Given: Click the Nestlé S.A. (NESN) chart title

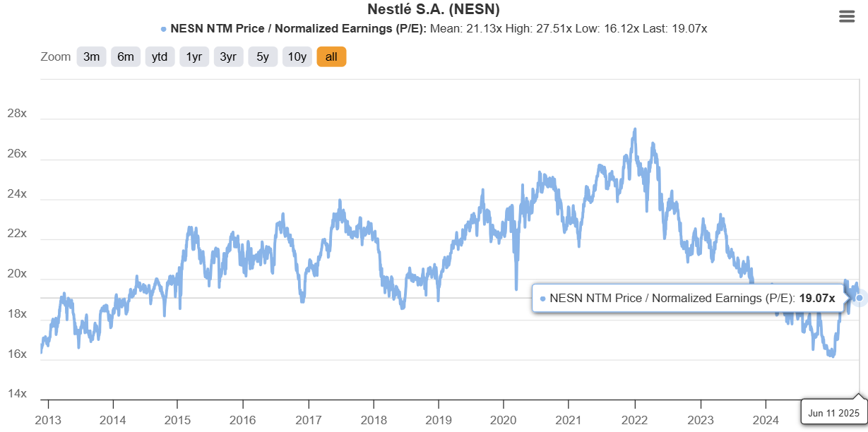Looking at the screenshot, I should 434,9.
